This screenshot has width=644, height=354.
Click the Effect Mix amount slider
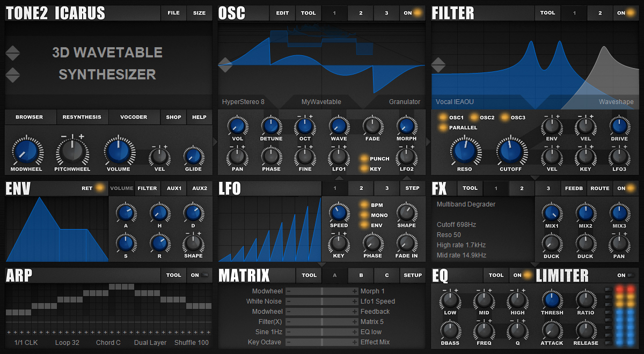[x=321, y=342]
